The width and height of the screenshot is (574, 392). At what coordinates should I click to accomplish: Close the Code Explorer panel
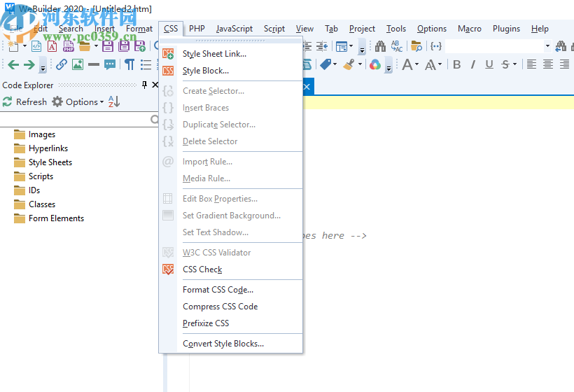pos(155,85)
